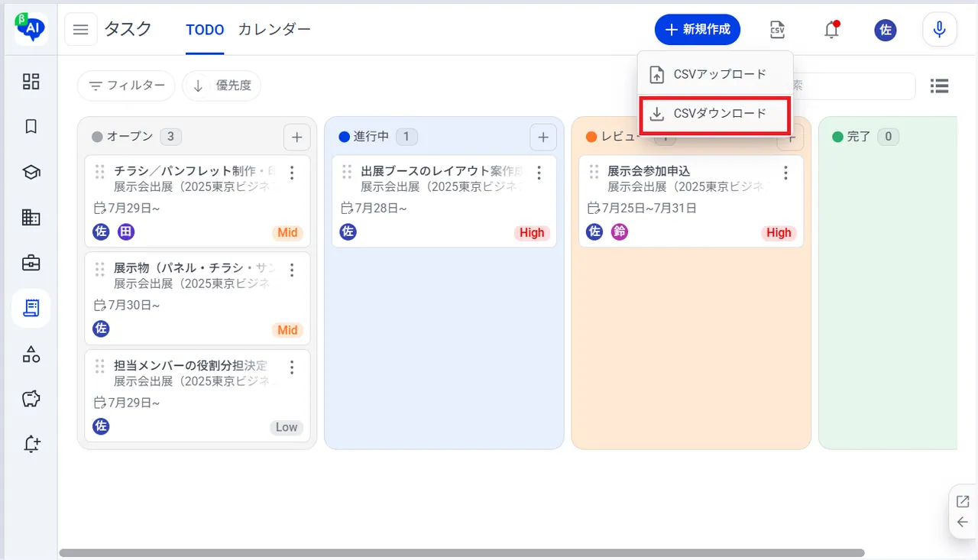Image resolution: width=978 pixels, height=560 pixels.
Task: Open the フィルター filter dropdown
Action: click(x=126, y=86)
